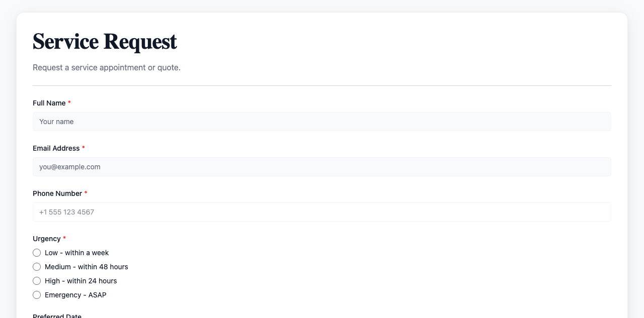Click the red asterisk beside Urgency
Screen dimensions: 644x318
pyautogui.click(x=64, y=238)
